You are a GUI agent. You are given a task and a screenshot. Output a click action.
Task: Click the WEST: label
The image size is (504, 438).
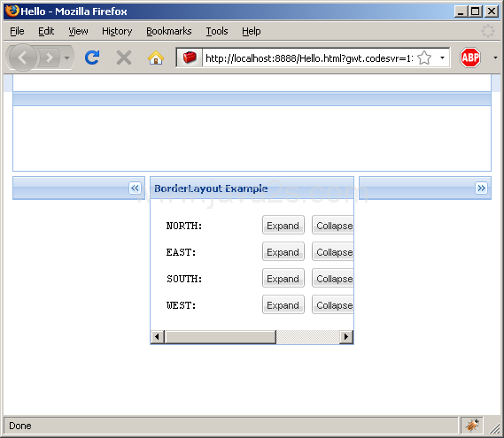pos(181,305)
